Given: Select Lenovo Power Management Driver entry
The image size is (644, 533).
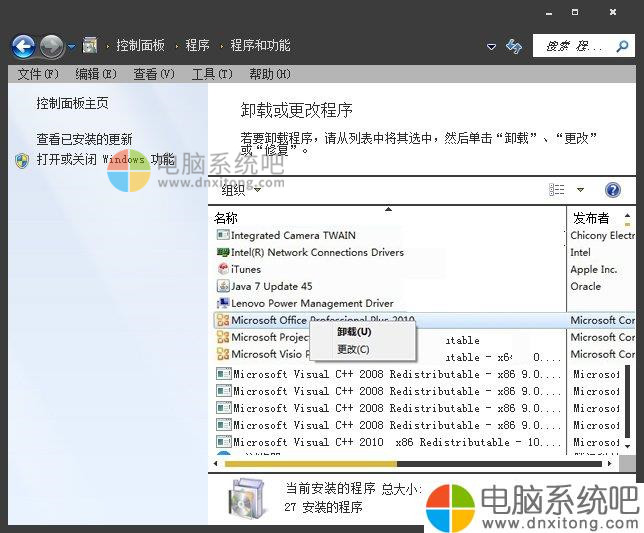Looking at the screenshot, I should (312, 303).
